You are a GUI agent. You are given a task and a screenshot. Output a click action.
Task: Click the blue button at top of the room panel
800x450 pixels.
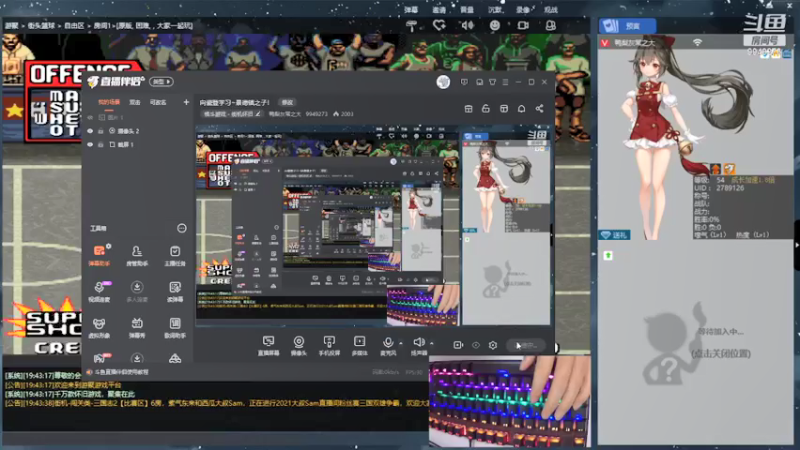(628, 26)
